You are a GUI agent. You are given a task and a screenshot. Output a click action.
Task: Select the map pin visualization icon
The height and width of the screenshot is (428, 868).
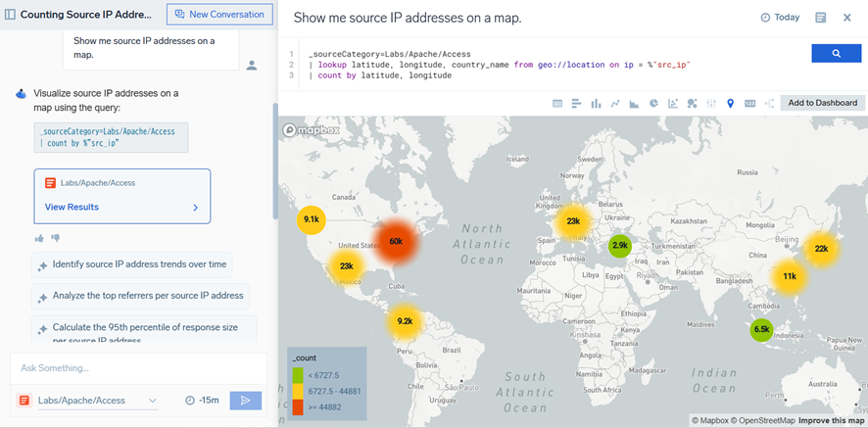pyautogui.click(x=730, y=103)
